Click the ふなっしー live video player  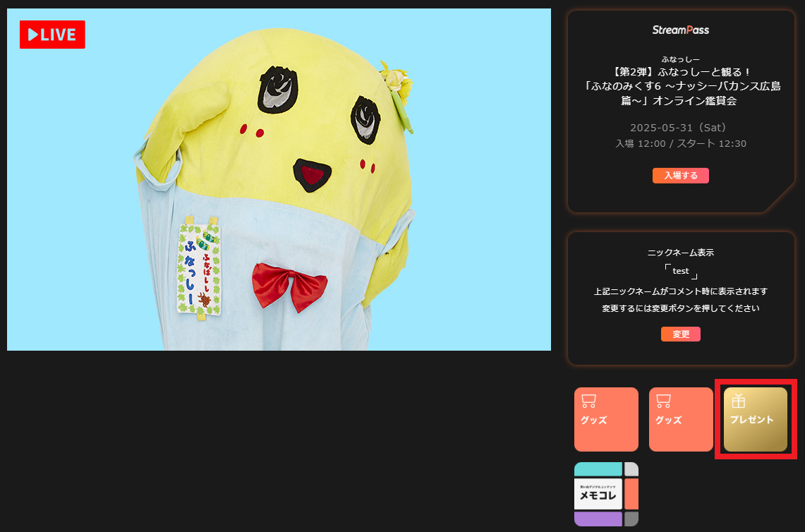279,179
